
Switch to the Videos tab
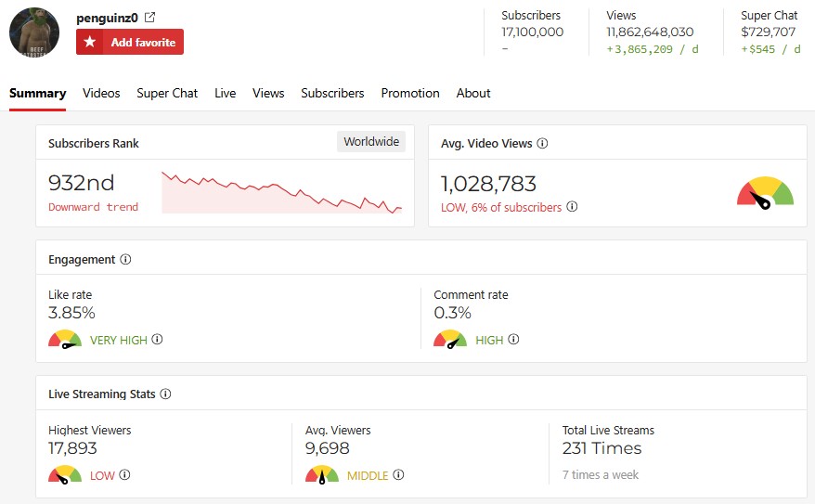click(x=101, y=93)
